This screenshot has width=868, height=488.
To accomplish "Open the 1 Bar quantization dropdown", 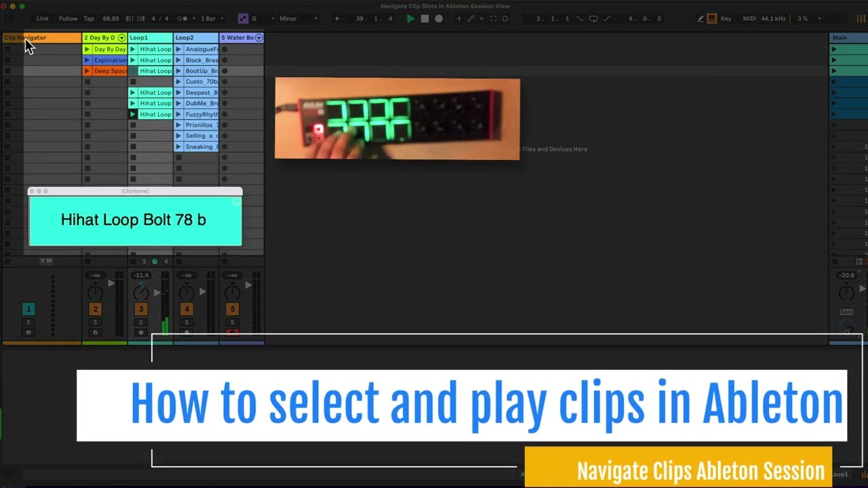I will click(x=212, y=19).
